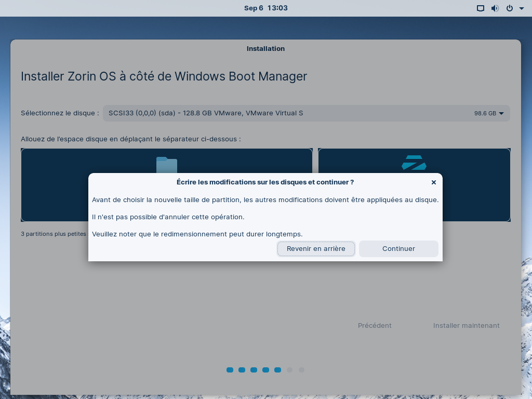Close the write changes dialog with X
Screen dimensions: 532x399
pyautogui.click(x=434, y=182)
